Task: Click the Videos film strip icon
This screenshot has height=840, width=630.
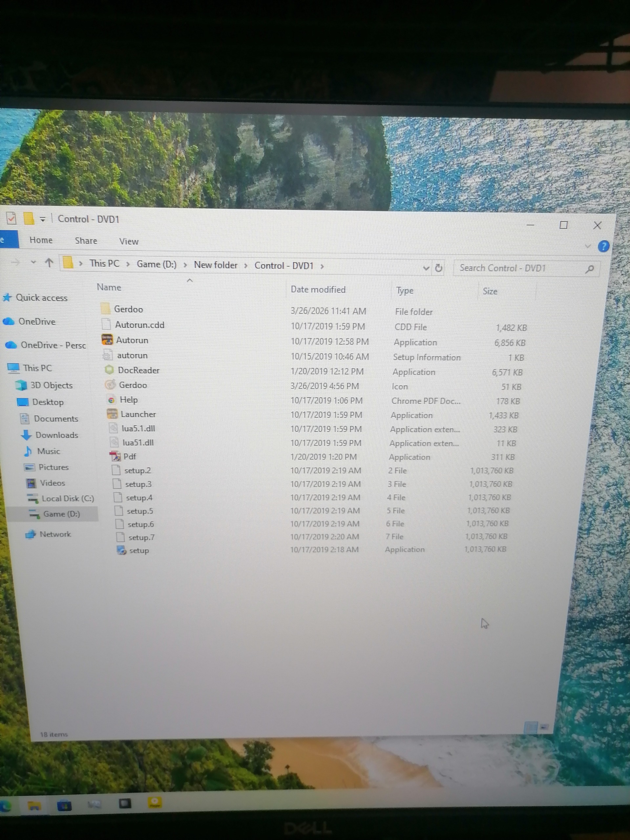Action: [31, 483]
